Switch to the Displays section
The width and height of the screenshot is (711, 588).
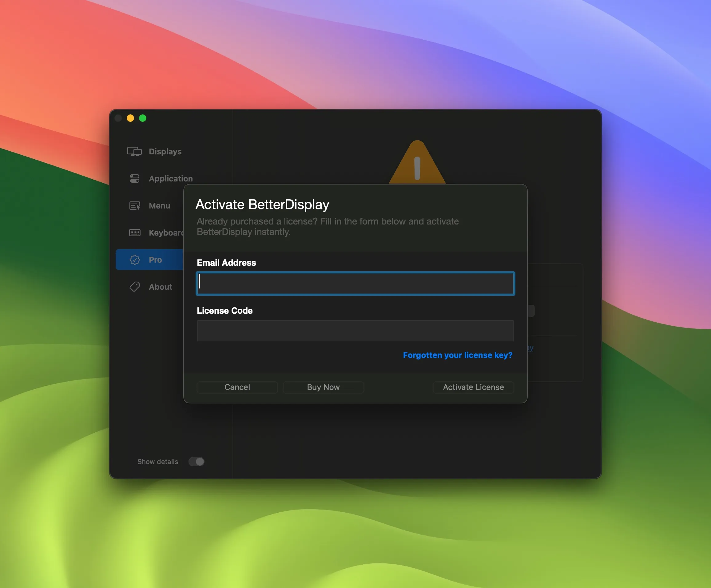pos(165,151)
